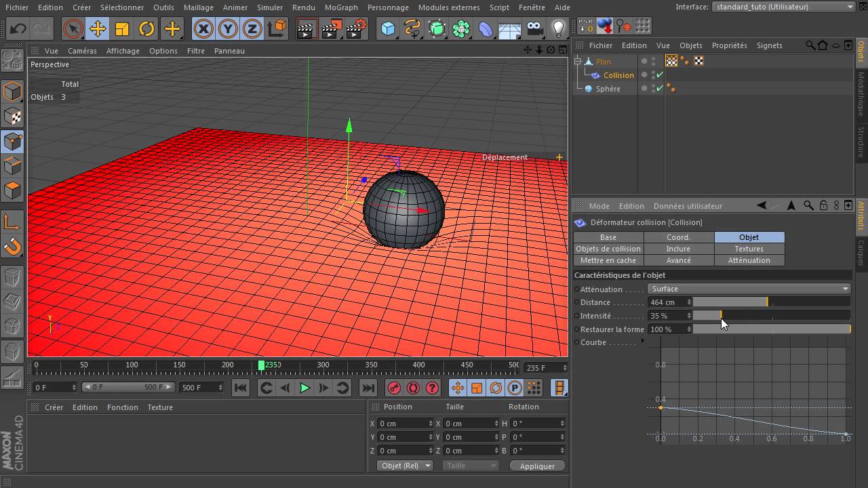Click the Intensité slider bar

(x=771, y=316)
